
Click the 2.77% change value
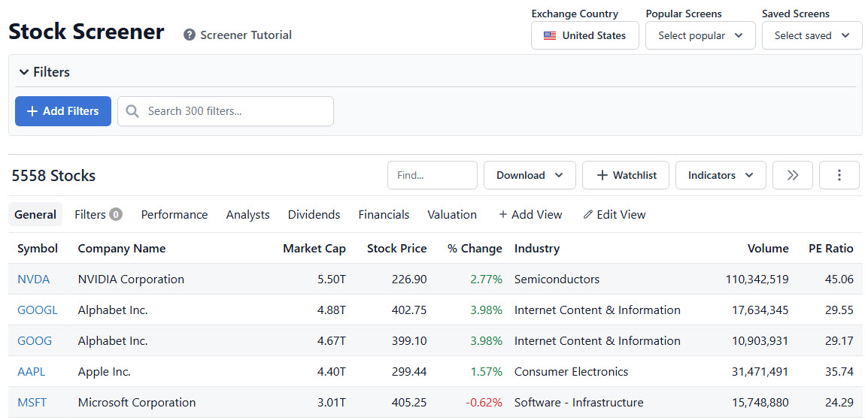tap(486, 279)
